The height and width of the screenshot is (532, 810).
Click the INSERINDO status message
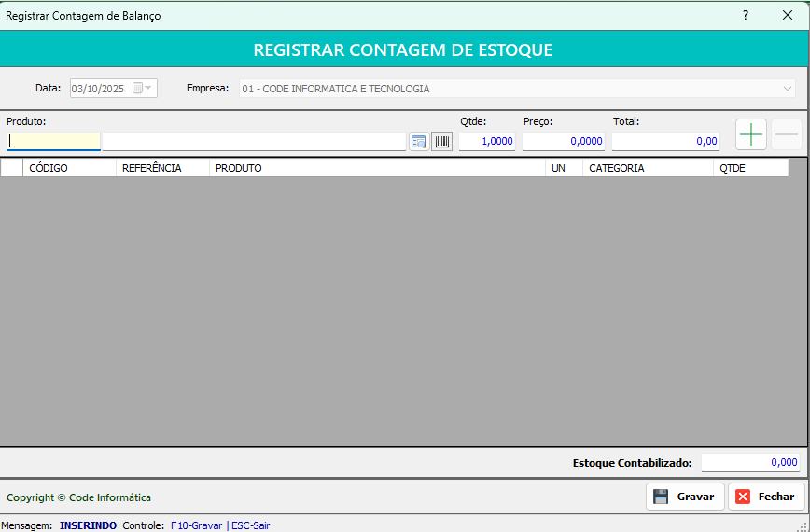coord(88,525)
